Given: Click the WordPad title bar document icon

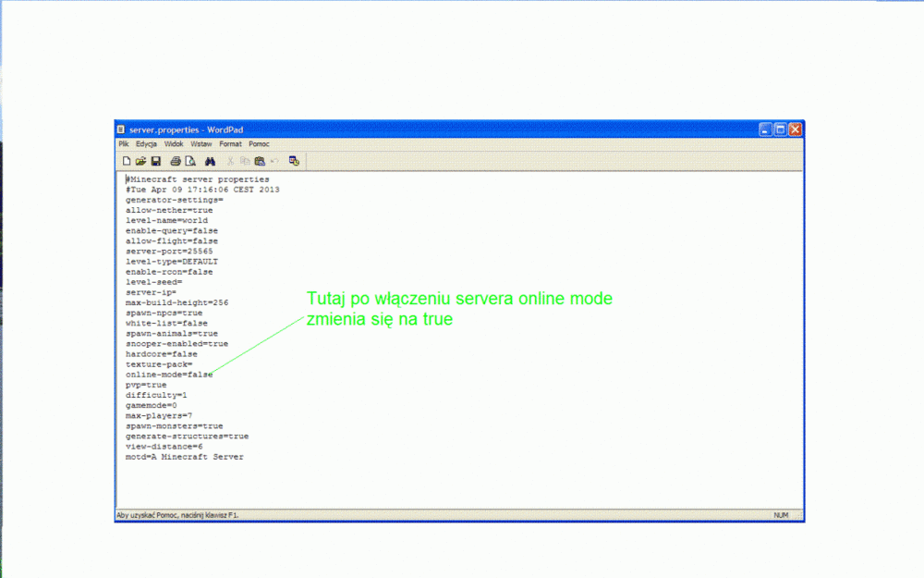Looking at the screenshot, I should tap(121, 129).
